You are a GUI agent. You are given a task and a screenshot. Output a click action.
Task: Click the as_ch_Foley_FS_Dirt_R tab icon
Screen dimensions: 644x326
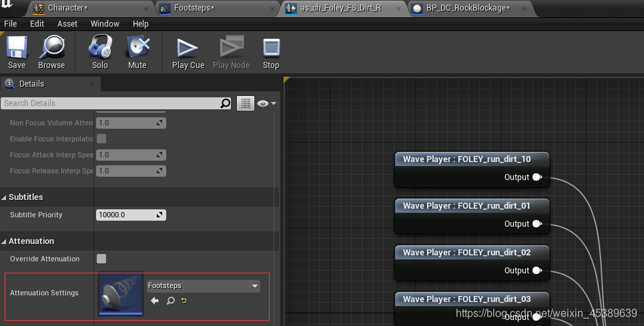(291, 8)
